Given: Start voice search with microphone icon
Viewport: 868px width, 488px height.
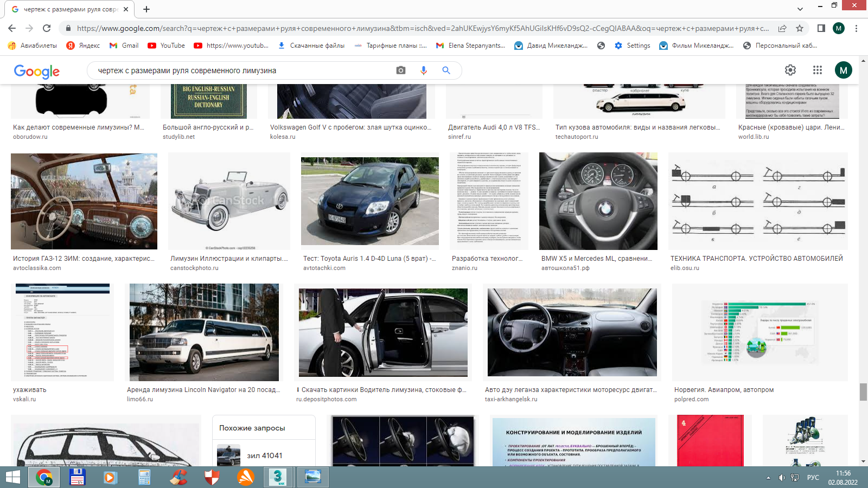Looking at the screenshot, I should [x=424, y=70].
